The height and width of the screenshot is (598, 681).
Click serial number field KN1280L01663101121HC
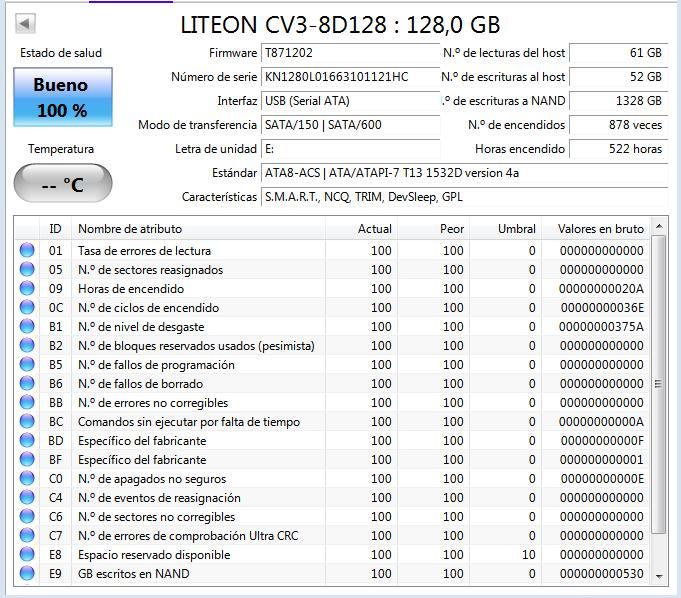[x=350, y=77]
